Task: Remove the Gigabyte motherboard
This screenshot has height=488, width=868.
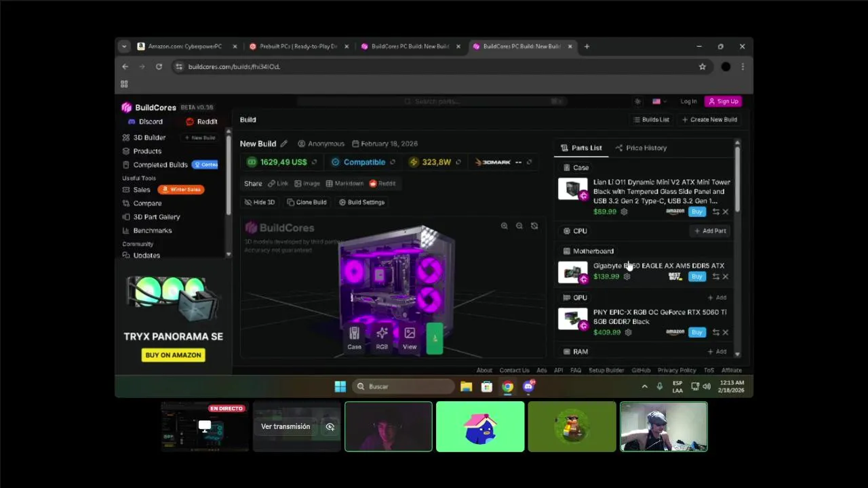Action: click(x=726, y=277)
